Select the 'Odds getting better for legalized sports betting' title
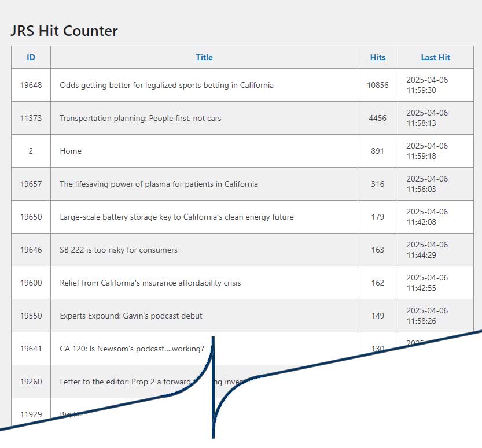Screen dimensions: 482x448 (167, 85)
